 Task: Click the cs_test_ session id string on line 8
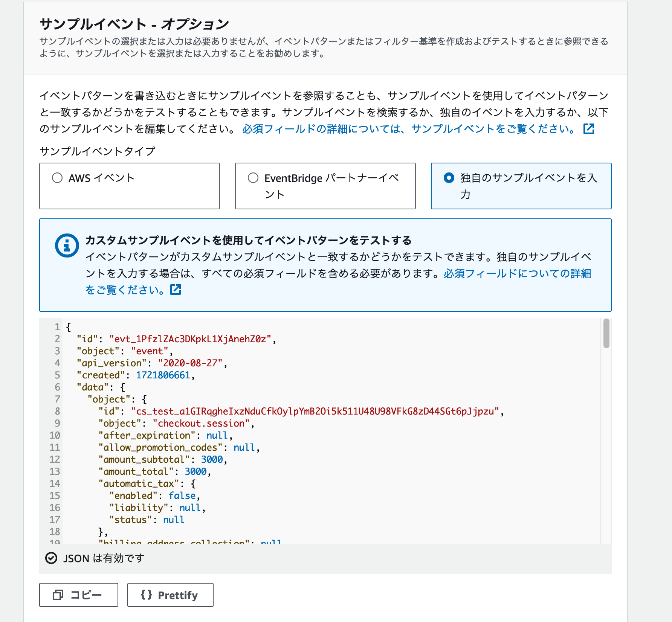[x=315, y=411]
